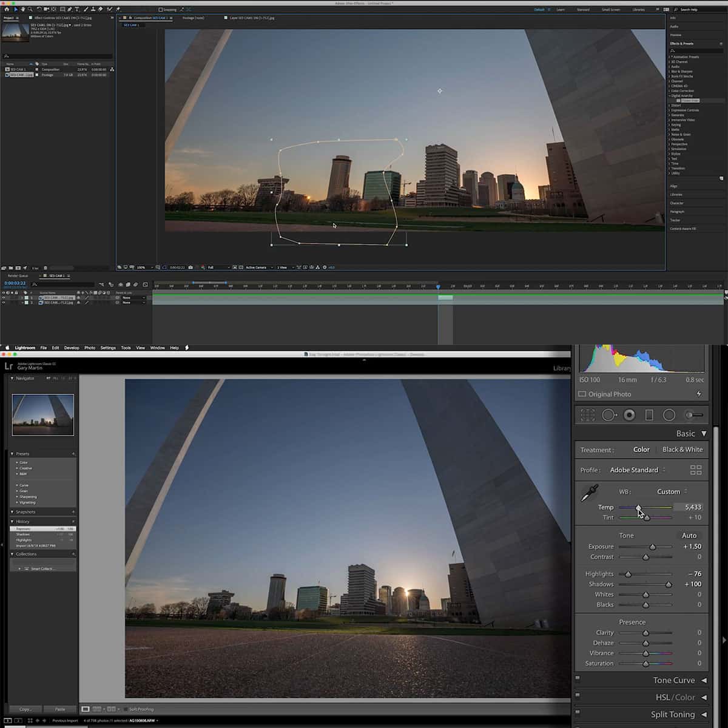Expand the Distort effects category
This screenshot has width=728, height=728.
[x=676, y=105]
